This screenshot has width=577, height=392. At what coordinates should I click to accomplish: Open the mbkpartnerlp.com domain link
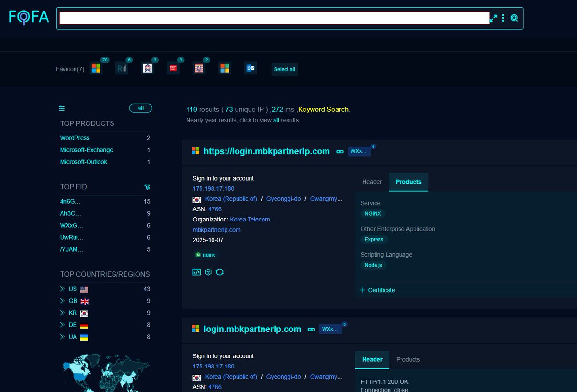(x=216, y=230)
